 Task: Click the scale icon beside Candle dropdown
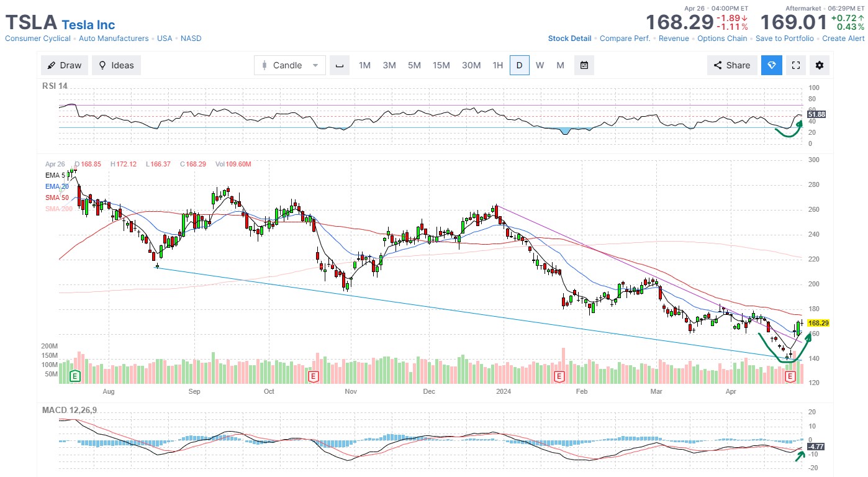(x=340, y=65)
